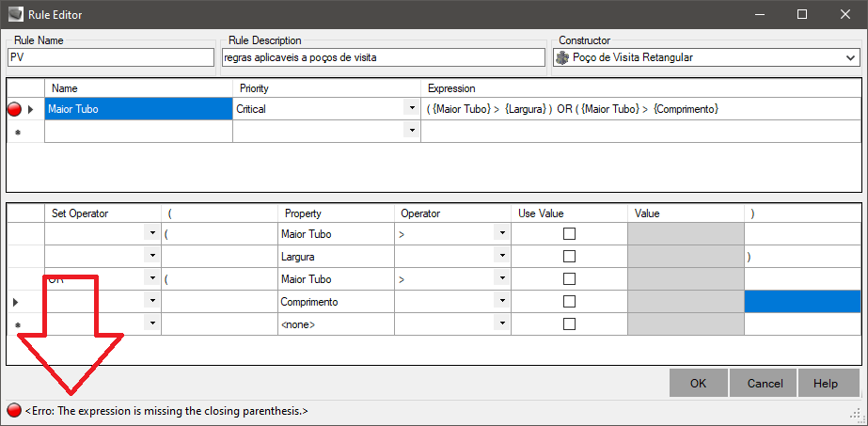The height and width of the screenshot is (426, 868).
Task: Click the Expression column header
Action: (451, 88)
